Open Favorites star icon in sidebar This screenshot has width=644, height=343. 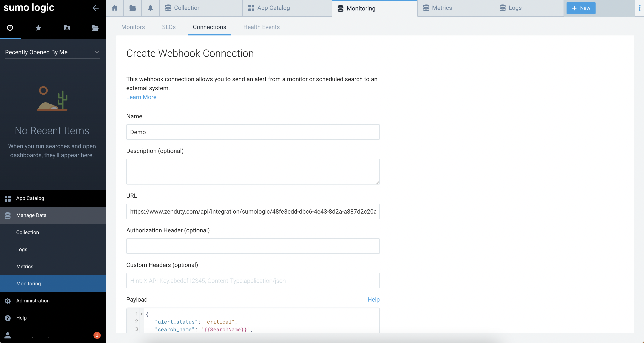point(38,28)
